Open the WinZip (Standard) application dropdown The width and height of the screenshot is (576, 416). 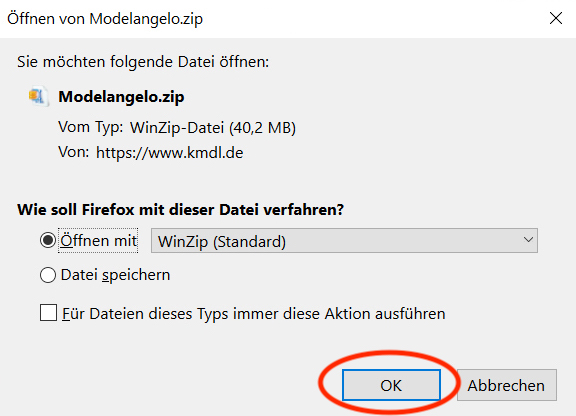(344, 241)
